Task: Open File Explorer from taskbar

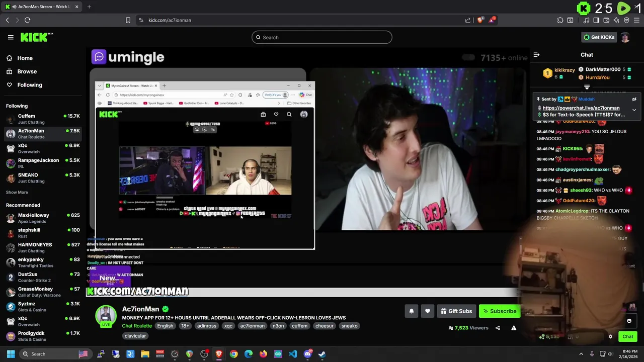Action: coord(145,354)
